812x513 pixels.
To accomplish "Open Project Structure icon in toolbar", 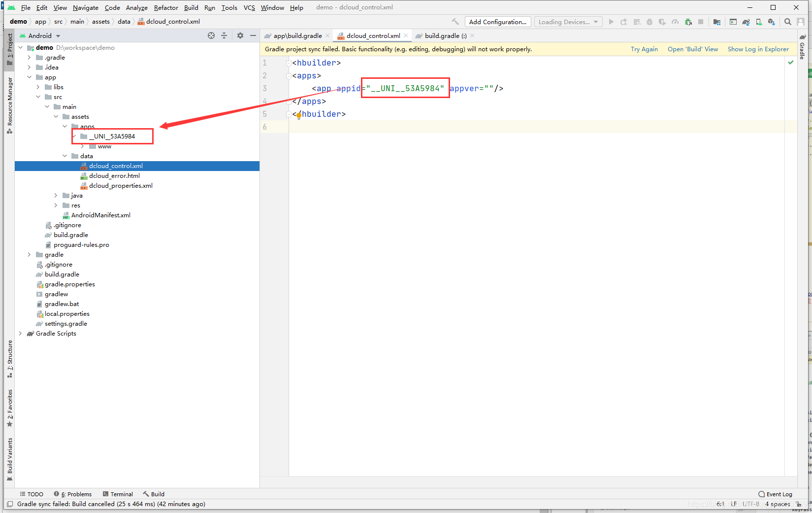I will 717,22.
